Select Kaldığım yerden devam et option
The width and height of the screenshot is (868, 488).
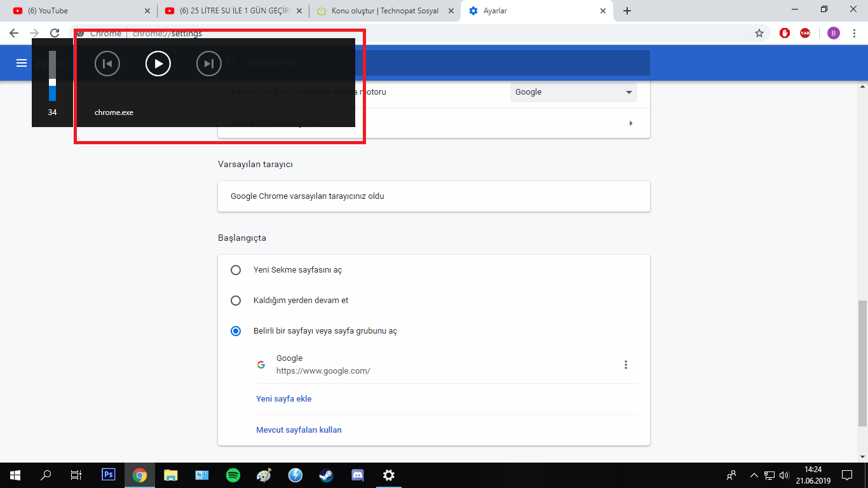(236, 301)
